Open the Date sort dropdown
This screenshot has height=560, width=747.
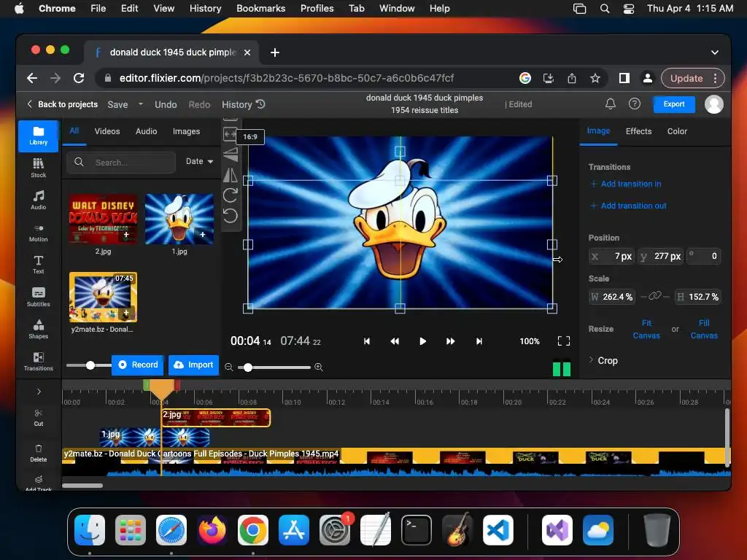coord(199,161)
